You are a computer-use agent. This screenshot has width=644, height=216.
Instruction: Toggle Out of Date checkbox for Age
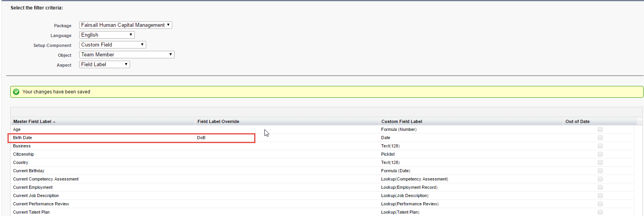tap(600, 129)
